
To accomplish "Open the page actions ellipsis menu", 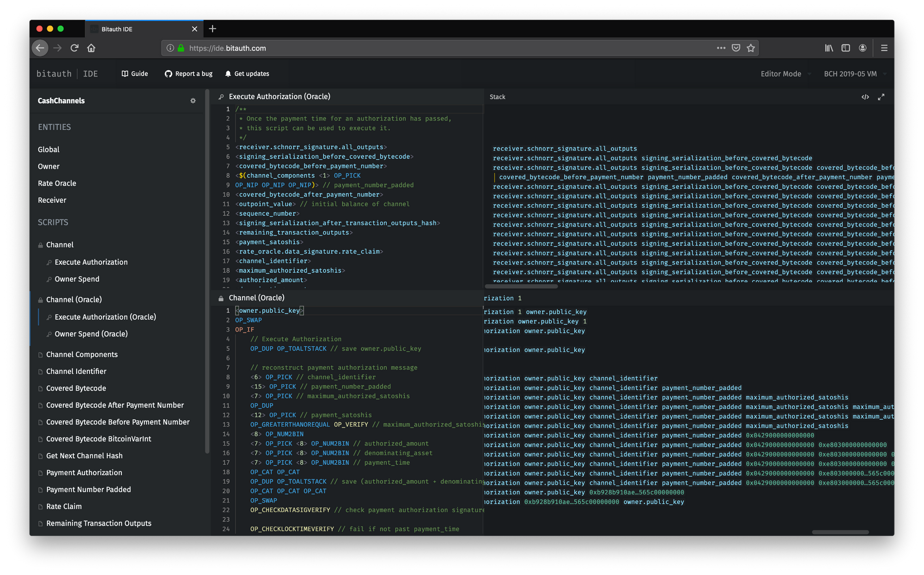I will [721, 48].
